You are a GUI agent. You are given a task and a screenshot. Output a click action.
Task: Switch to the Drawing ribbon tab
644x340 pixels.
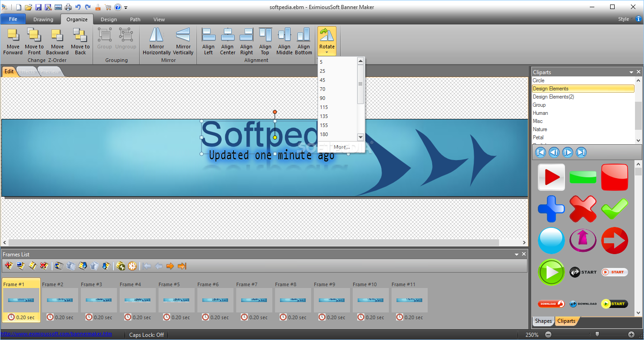tap(43, 19)
